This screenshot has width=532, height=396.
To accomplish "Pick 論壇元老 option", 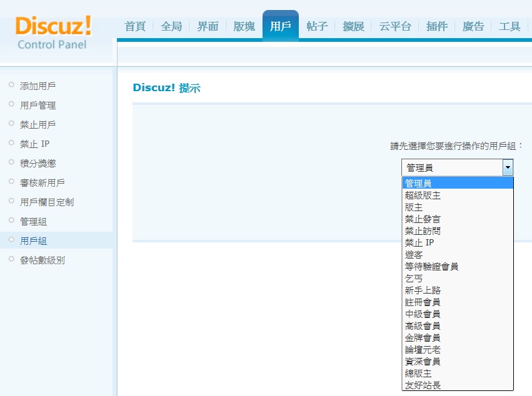I will point(458,350).
